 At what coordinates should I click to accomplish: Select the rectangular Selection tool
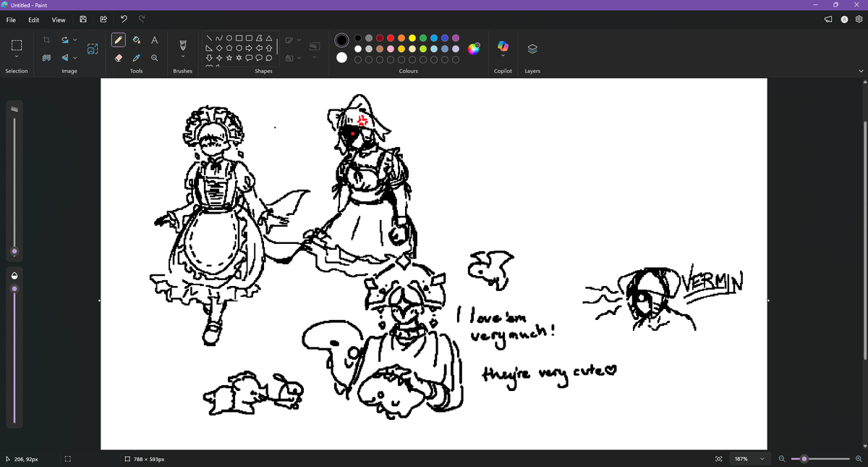[x=17, y=45]
